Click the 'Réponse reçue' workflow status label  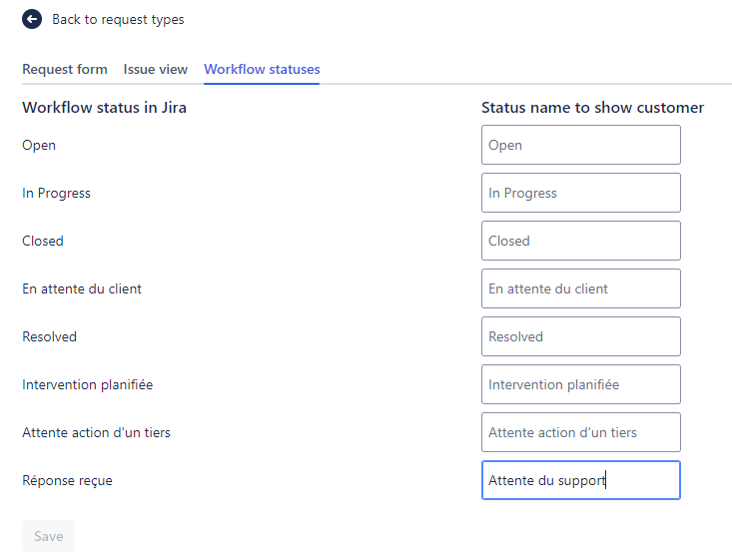[x=67, y=480]
